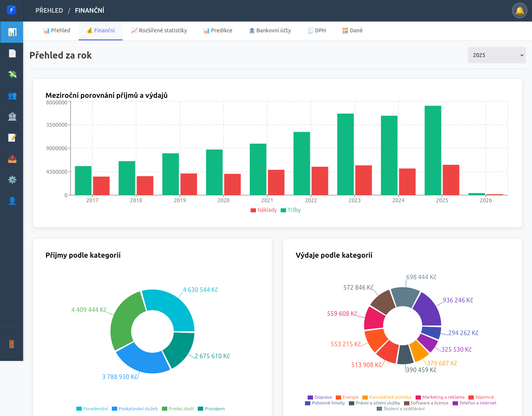The image size is (532, 416).
Task: Click the blue F app logo
Action: point(12,10)
